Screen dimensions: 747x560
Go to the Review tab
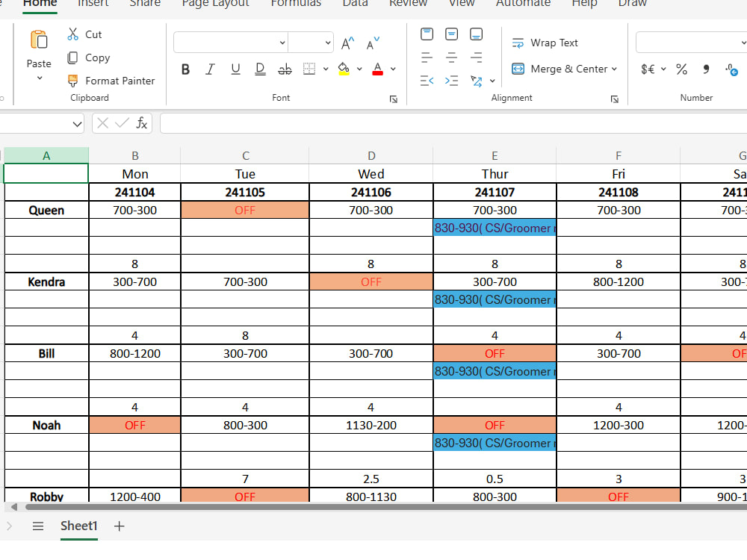coord(408,3)
